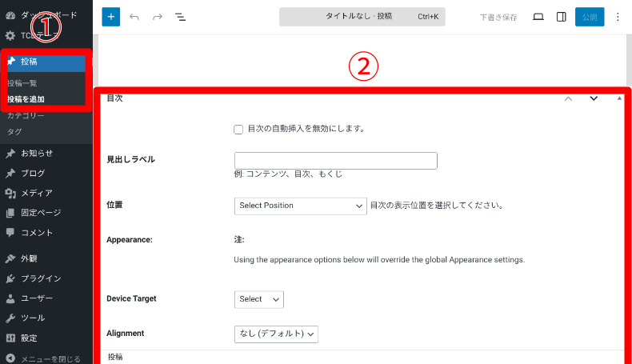Open カテゴリー in the sidebar submenu
The image size is (632, 364).
click(x=26, y=116)
